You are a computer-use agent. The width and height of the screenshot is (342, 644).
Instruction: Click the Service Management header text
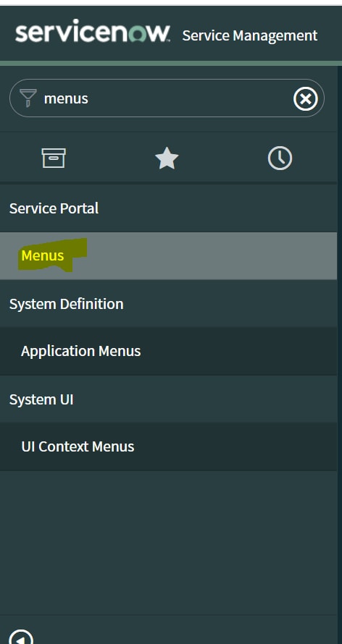[250, 35]
